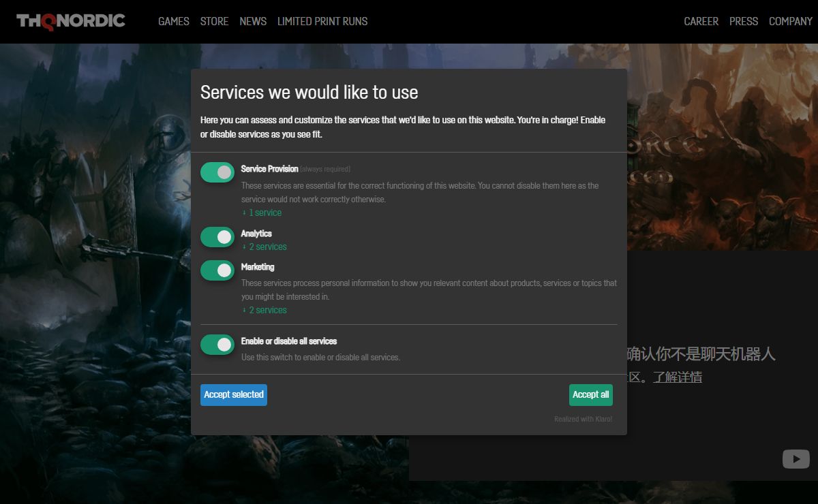Image resolution: width=818 pixels, height=504 pixels.
Task: Disable the Analytics switch
Action: click(x=217, y=237)
